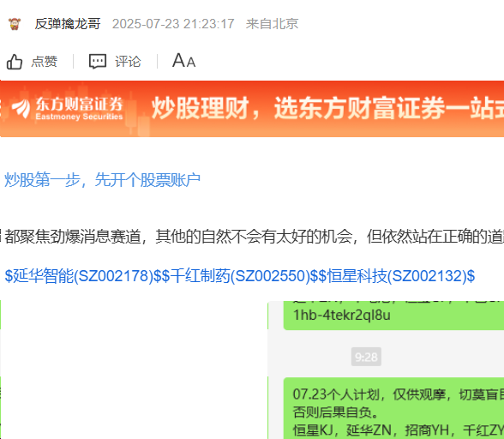
Task: Click the 来自北京 location text
Action: [272, 24]
